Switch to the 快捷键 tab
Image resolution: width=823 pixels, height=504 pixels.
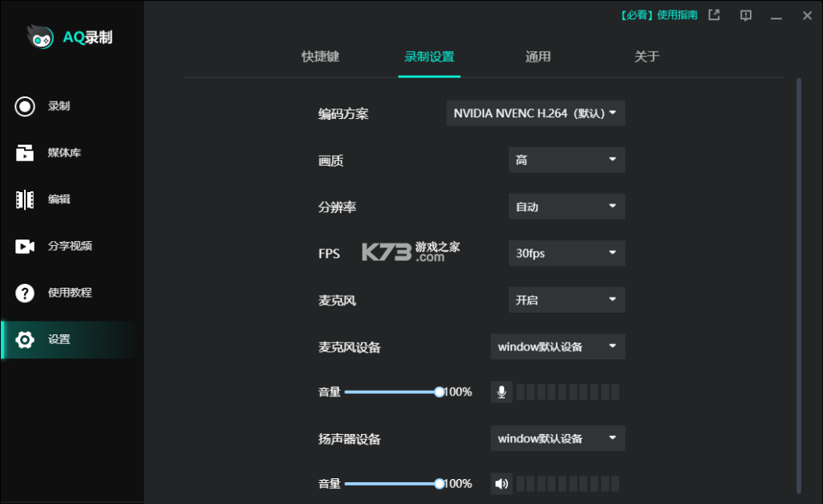pyautogui.click(x=320, y=57)
